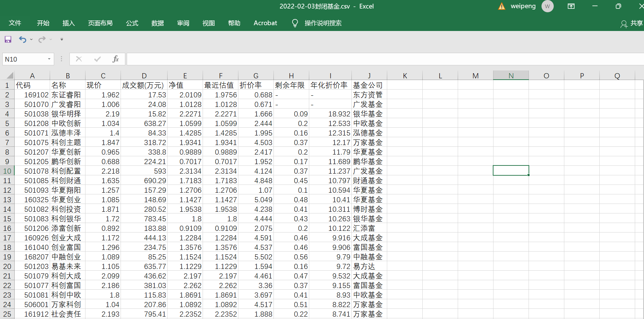Click the Name Box showing N10
644x319 pixels.
(x=25, y=59)
